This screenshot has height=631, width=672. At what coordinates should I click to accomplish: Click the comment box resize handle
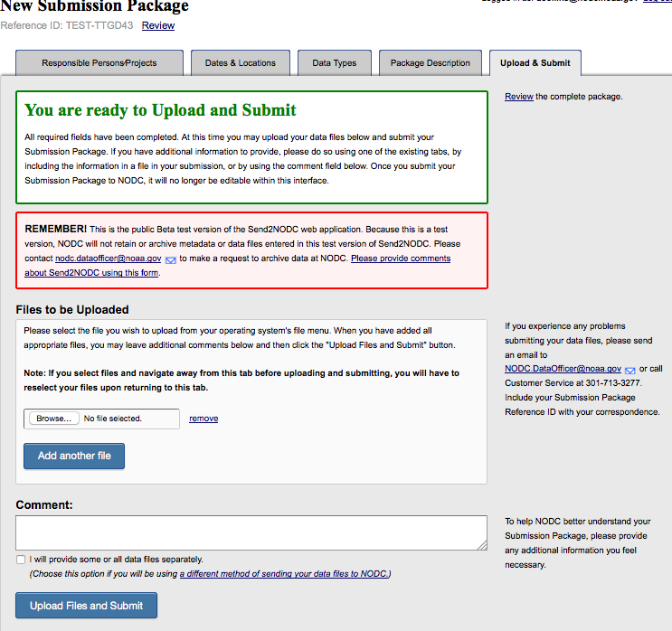483,546
